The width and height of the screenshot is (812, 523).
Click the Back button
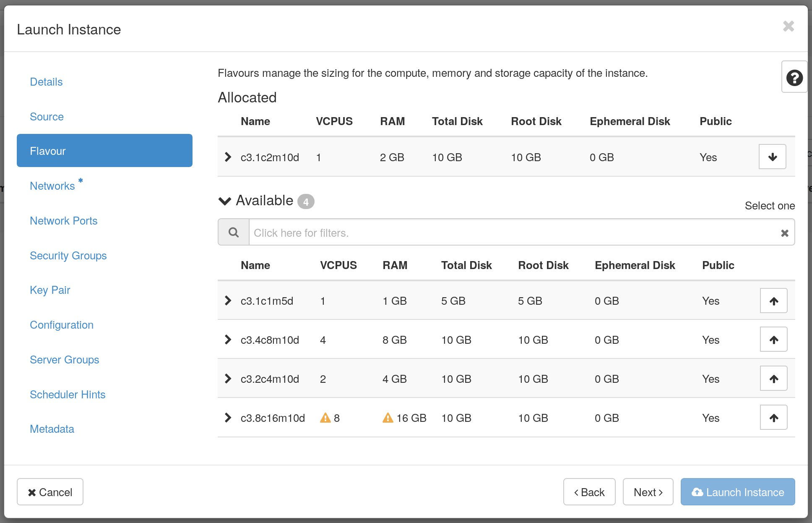[589, 492]
